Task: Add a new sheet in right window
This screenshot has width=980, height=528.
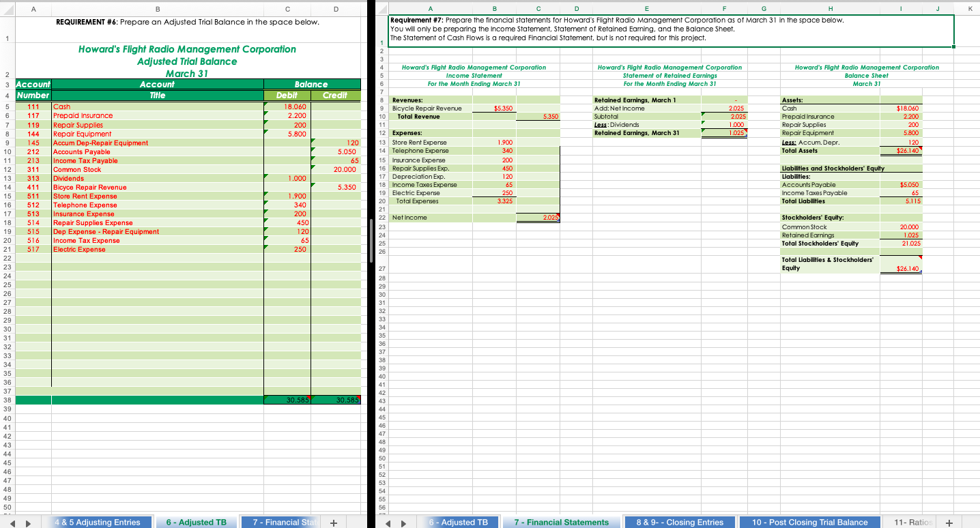Action: click(x=949, y=523)
